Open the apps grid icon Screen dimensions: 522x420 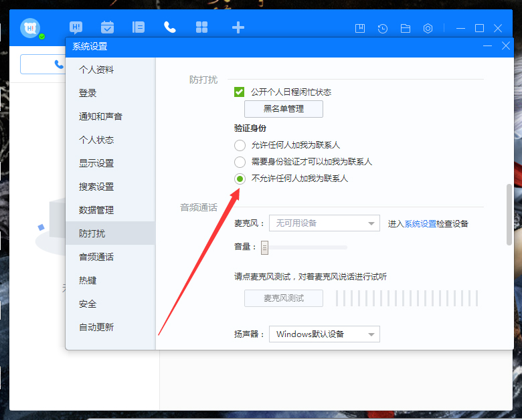(201, 27)
